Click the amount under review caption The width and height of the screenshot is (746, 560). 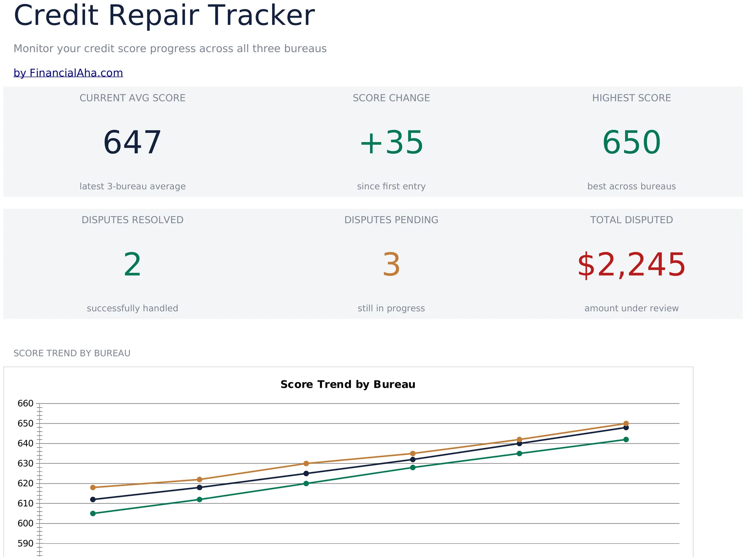pyautogui.click(x=631, y=308)
